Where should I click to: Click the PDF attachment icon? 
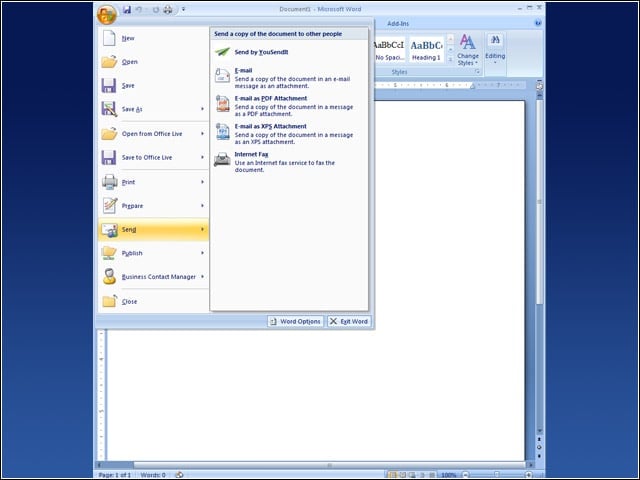point(223,104)
